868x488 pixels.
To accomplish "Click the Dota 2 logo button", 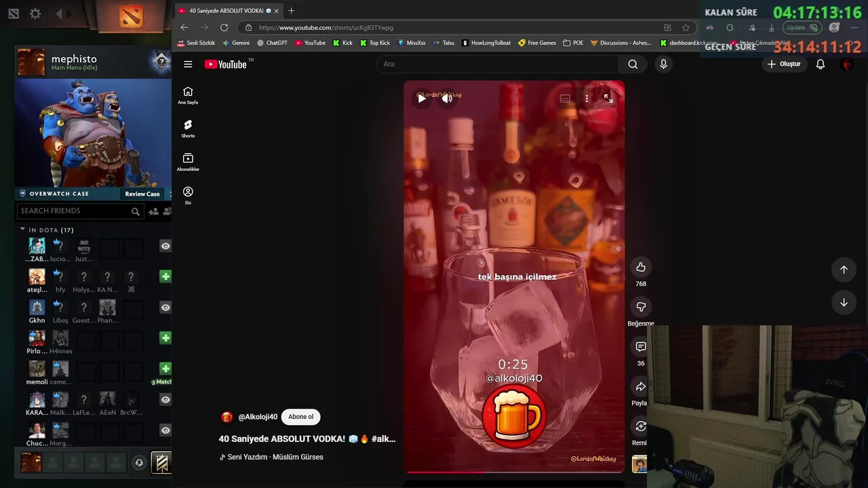I will (131, 16).
